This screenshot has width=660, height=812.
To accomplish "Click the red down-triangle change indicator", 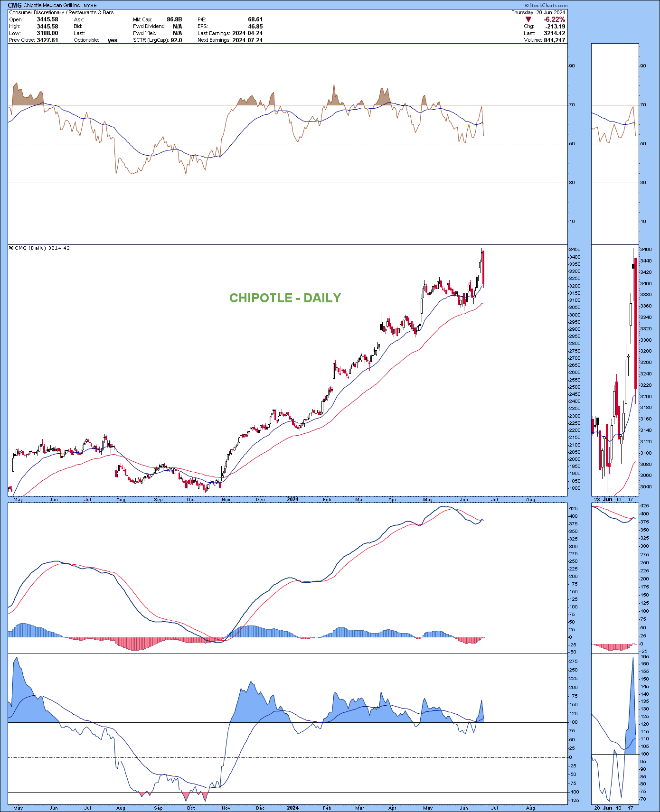I will tap(528, 19).
